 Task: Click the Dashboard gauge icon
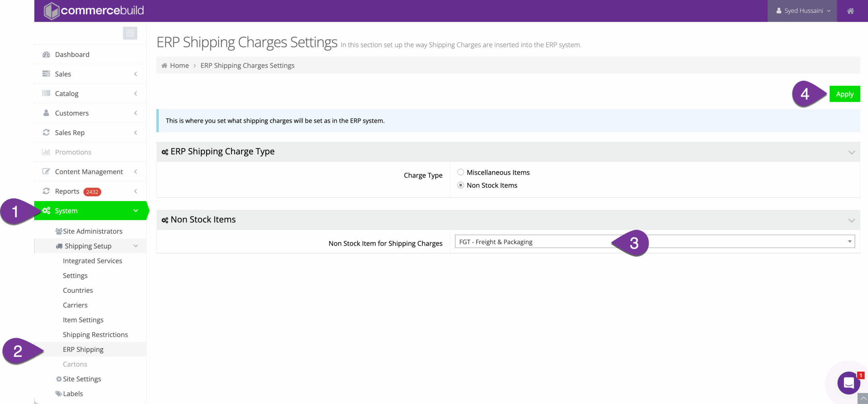46,55
